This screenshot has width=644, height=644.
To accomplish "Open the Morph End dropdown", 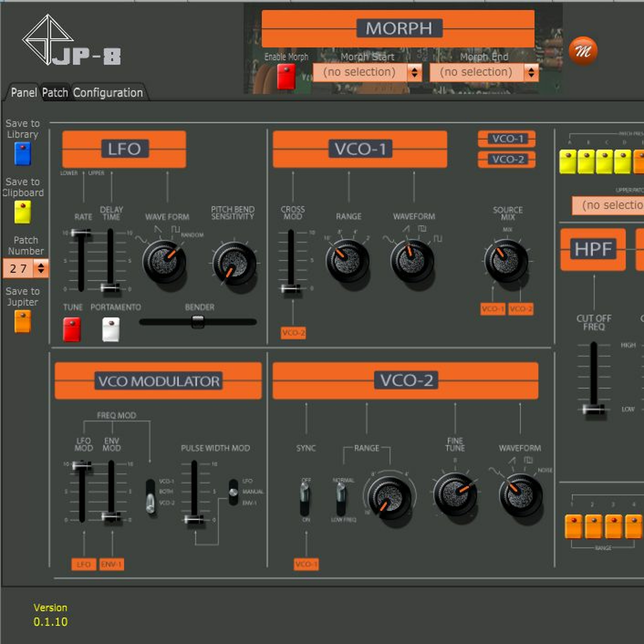I will (x=484, y=72).
